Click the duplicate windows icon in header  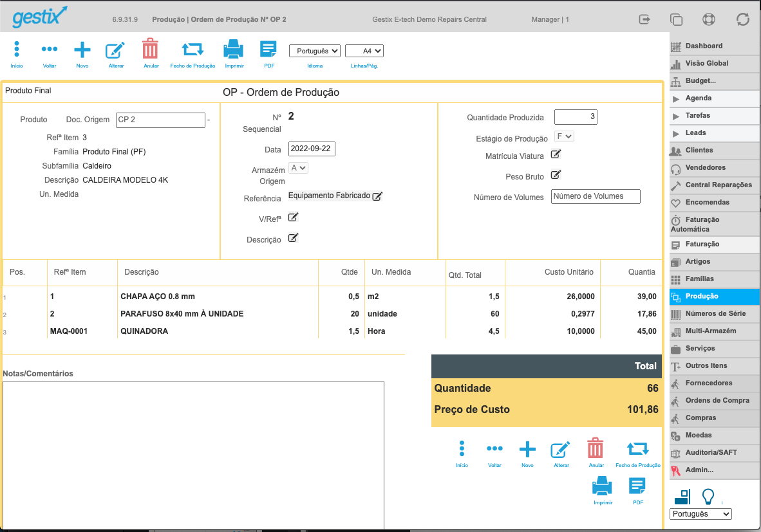click(x=676, y=19)
